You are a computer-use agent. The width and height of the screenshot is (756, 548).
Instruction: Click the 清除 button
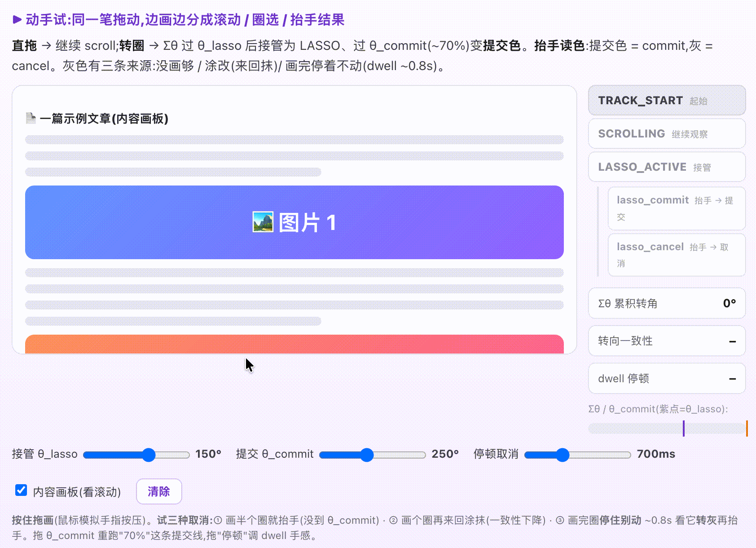coord(159,491)
